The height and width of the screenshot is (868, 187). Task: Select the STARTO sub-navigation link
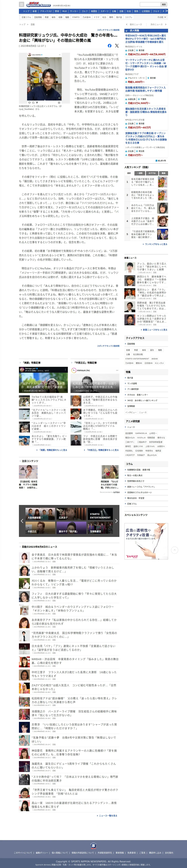click(x=76, y=17)
